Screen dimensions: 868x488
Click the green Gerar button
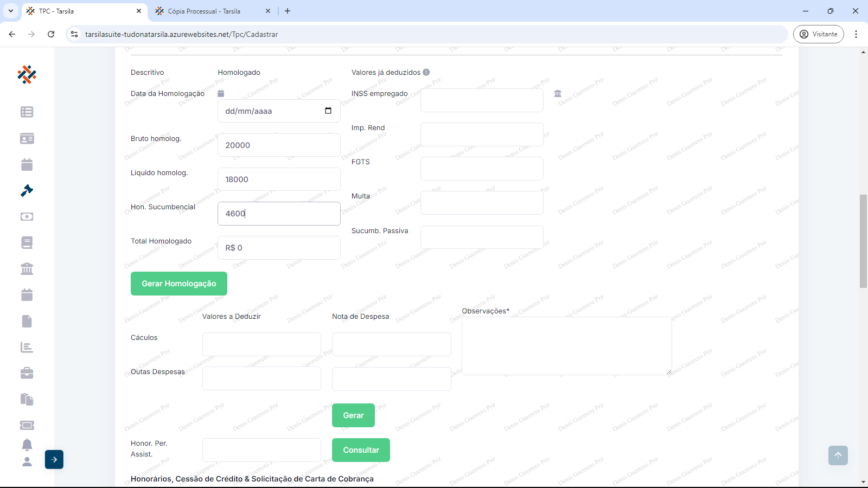pos(353,415)
